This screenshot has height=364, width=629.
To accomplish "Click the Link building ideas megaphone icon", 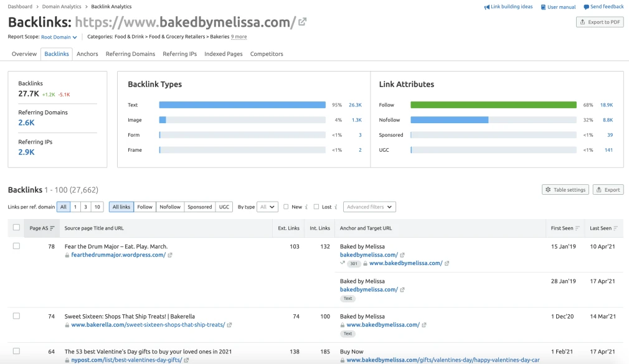I will (x=486, y=7).
